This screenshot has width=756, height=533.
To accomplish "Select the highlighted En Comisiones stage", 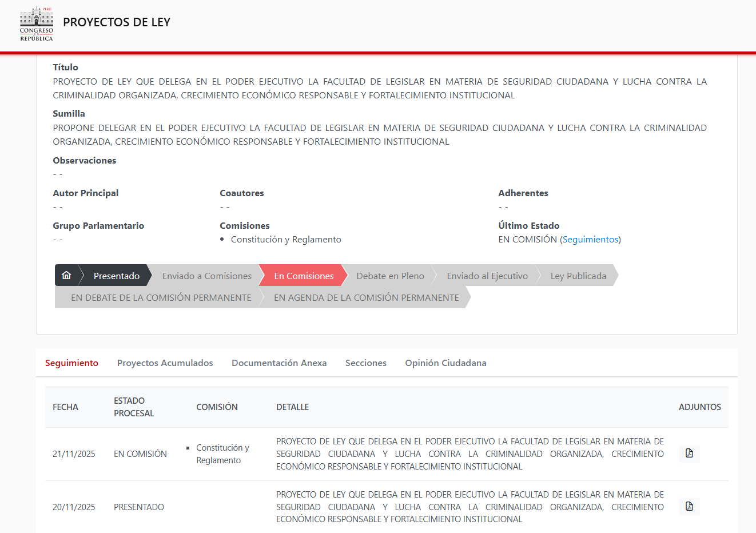I will [x=302, y=275].
